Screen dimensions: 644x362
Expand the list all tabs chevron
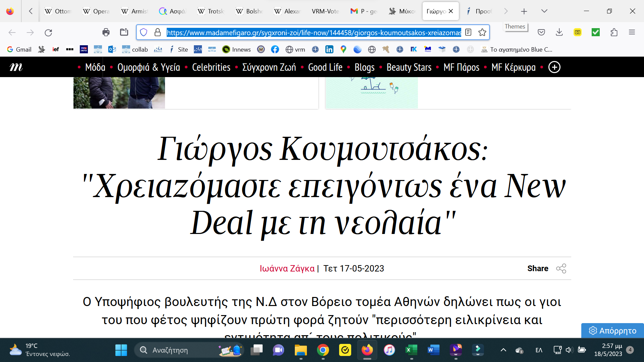(544, 11)
